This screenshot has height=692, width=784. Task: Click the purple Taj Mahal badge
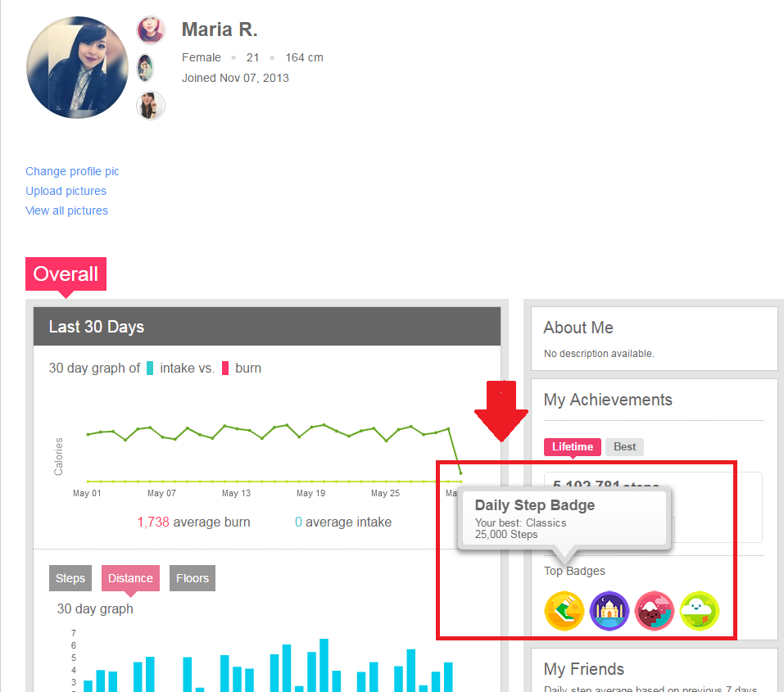[x=610, y=611]
